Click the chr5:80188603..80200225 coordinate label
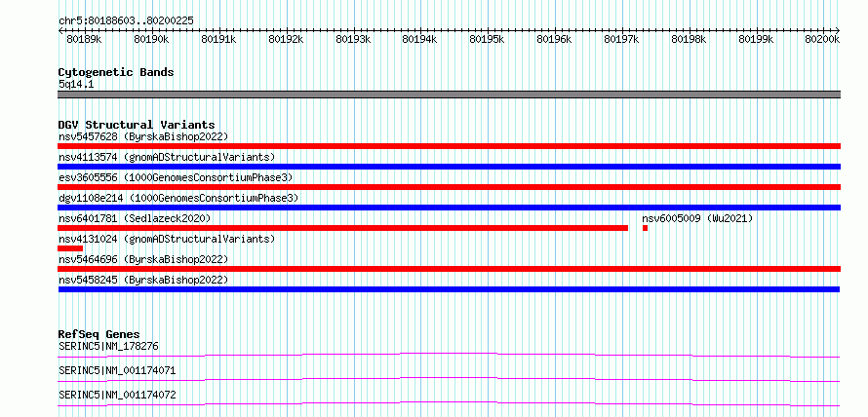Image resolution: width=868 pixels, height=417 pixels. coord(126,20)
